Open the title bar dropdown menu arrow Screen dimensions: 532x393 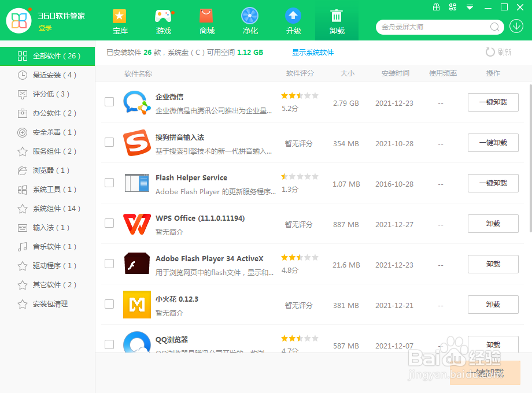470,7
